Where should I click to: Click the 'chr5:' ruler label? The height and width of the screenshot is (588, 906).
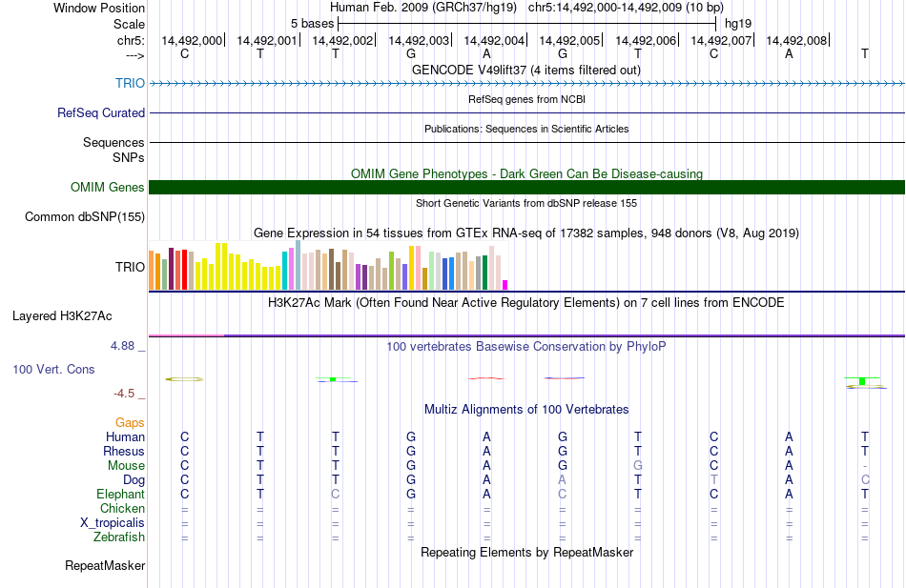click(x=131, y=40)
